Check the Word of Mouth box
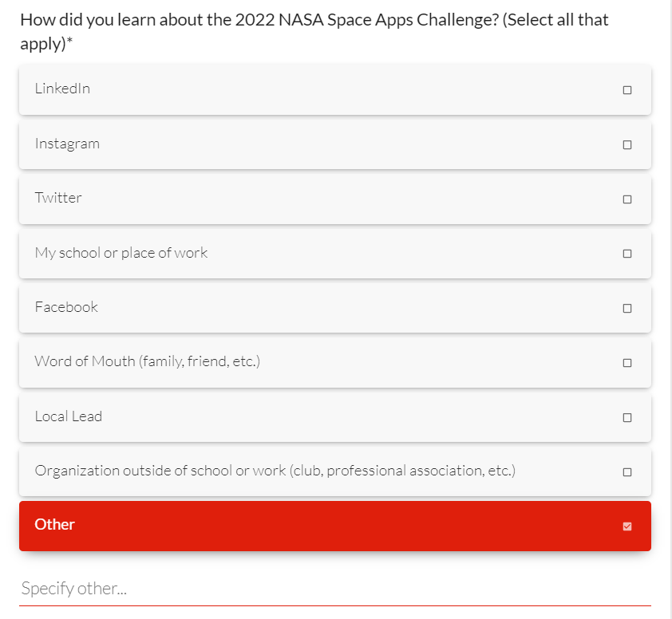This screenshot has width=672, height=619. (x=627, y=363)
